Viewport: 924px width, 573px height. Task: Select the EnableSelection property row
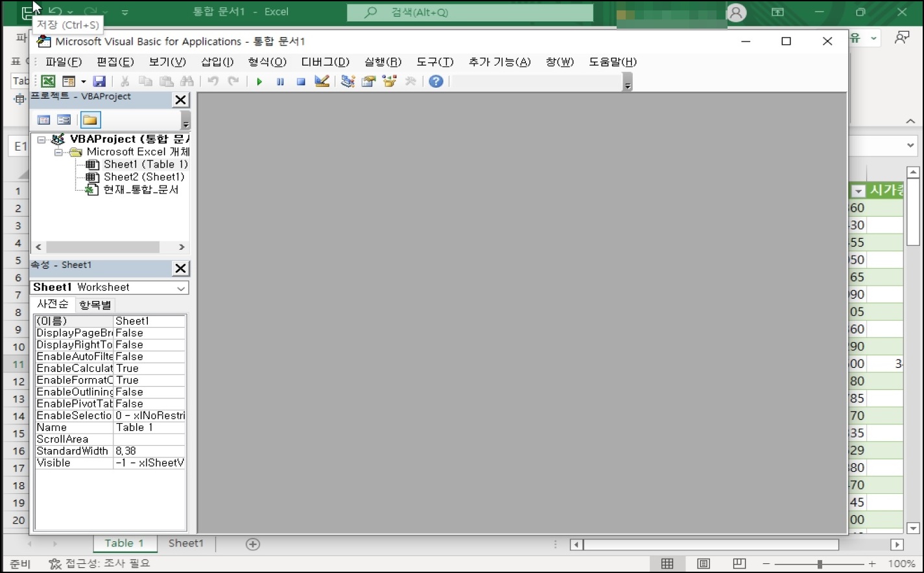point(110,416)
